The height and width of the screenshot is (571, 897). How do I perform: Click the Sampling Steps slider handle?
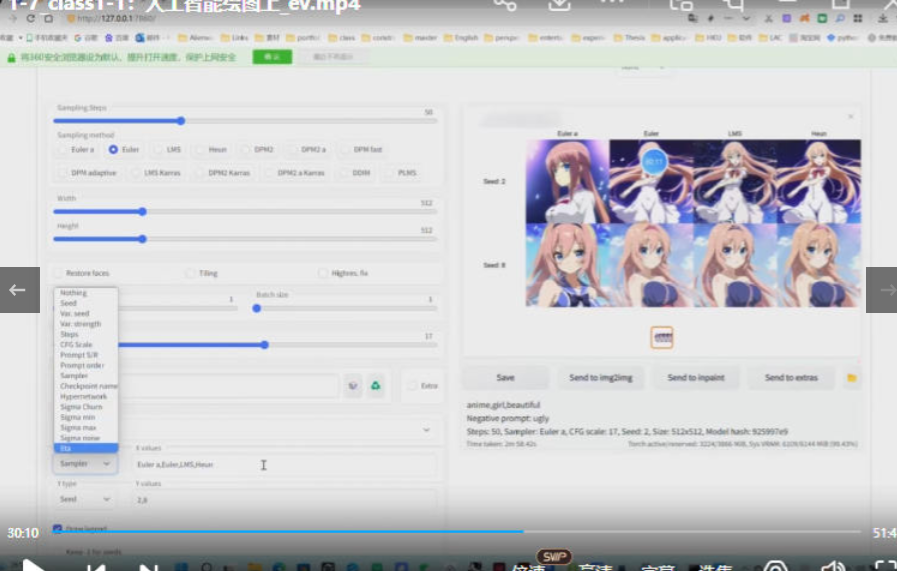pyautogui.click(x=181, y=121)
